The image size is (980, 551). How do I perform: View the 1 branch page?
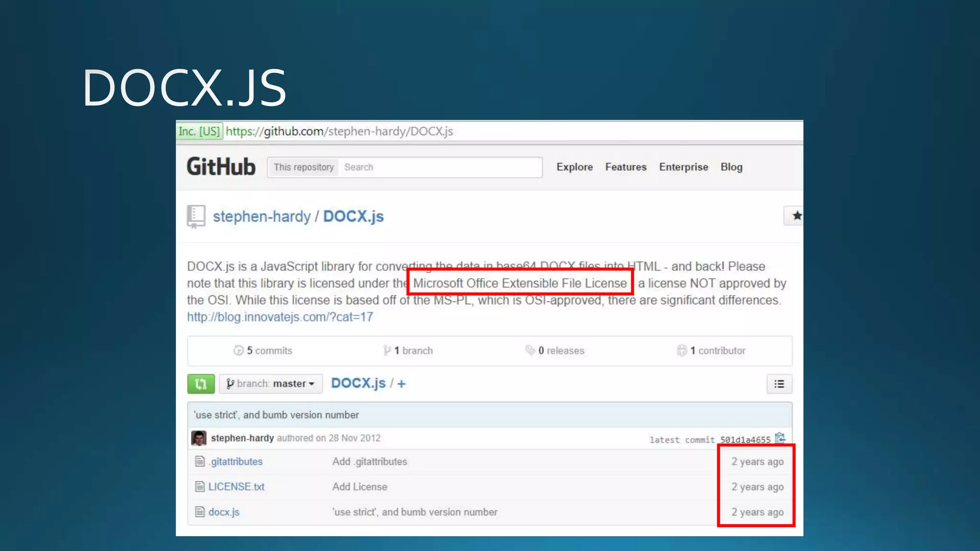pyautogui.click(x=408, y=351)
